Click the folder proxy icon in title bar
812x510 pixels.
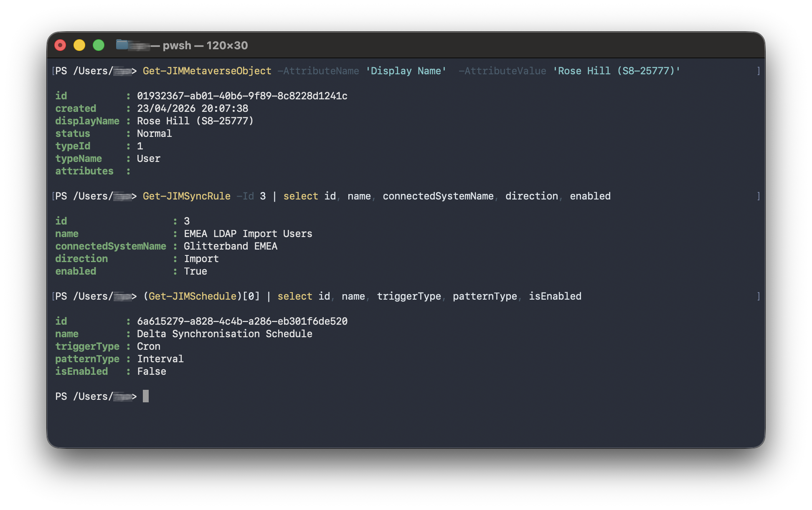(x=122, y=44)
